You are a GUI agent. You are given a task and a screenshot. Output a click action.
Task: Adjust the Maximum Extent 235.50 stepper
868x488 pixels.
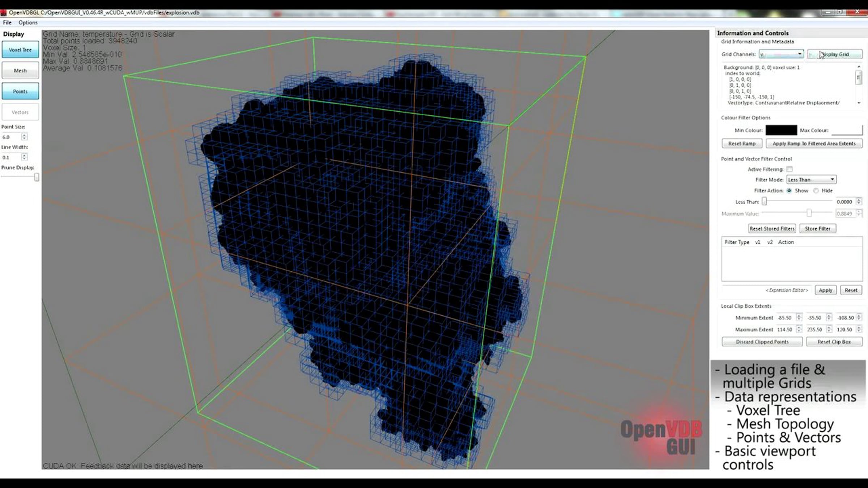tap(829, 330)
